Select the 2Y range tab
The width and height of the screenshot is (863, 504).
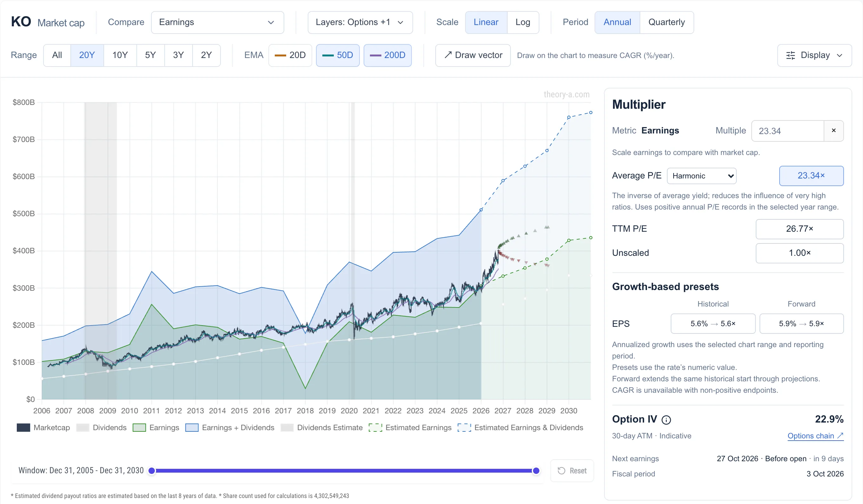(206, 55)
